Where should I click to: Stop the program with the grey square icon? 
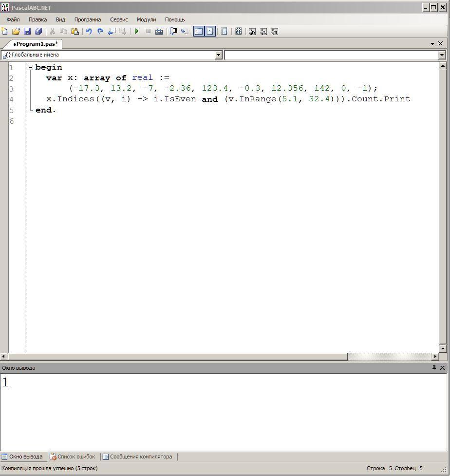pyautogui.click(x=148, y=31)
